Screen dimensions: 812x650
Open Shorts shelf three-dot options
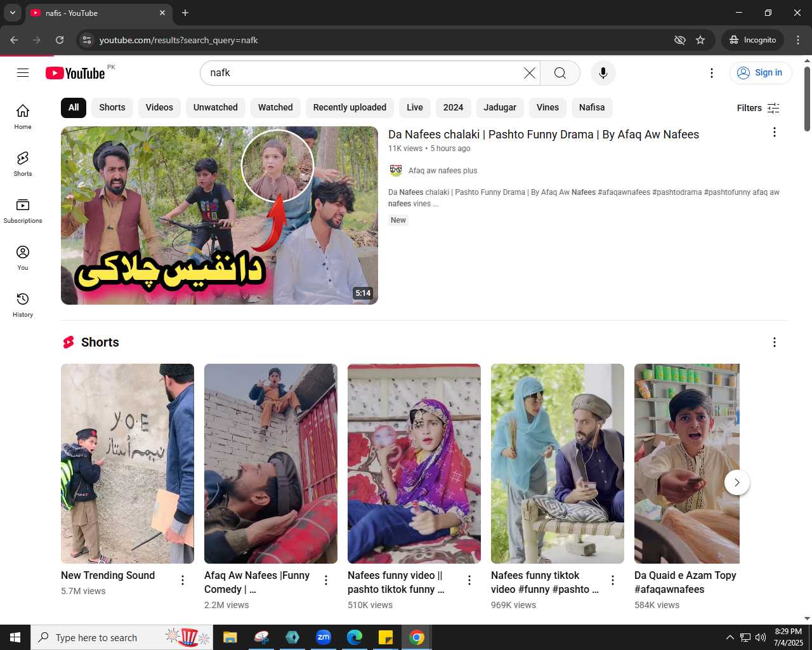click(x=774, y=342)
